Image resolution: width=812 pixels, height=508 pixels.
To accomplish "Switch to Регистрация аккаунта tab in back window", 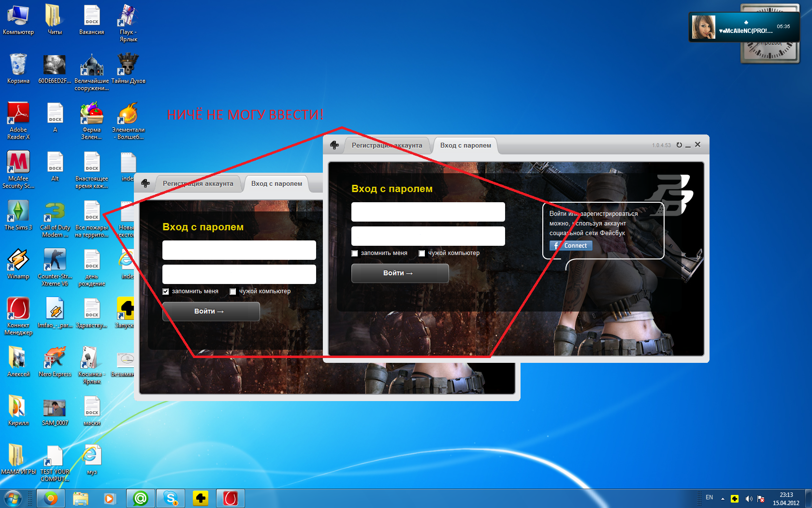I will coord(198,183).
